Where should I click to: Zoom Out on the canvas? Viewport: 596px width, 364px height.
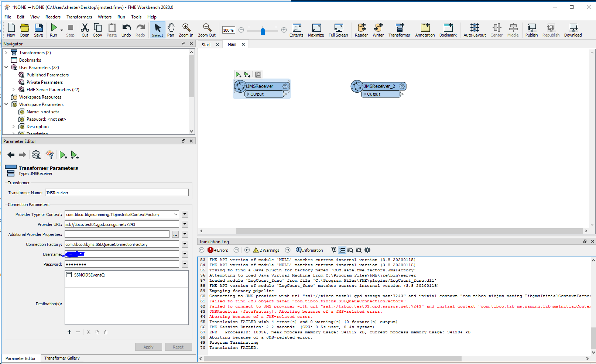pyautogui.click(x=207, y=30)
